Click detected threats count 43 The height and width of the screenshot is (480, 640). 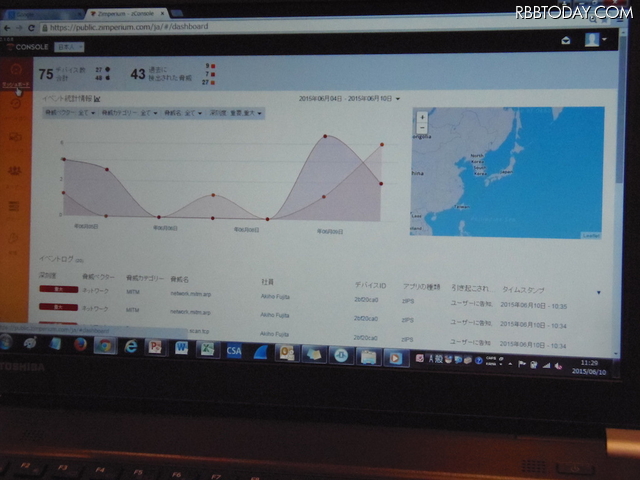click(x=138, y=74)
